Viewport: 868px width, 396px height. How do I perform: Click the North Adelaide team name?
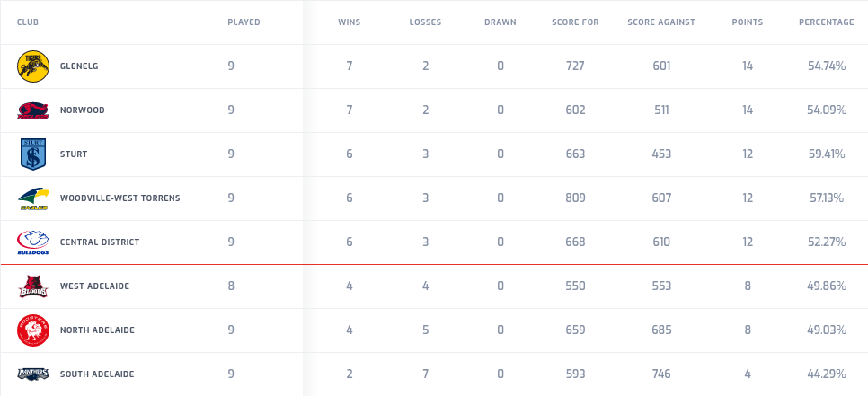[x=97, y=330]
